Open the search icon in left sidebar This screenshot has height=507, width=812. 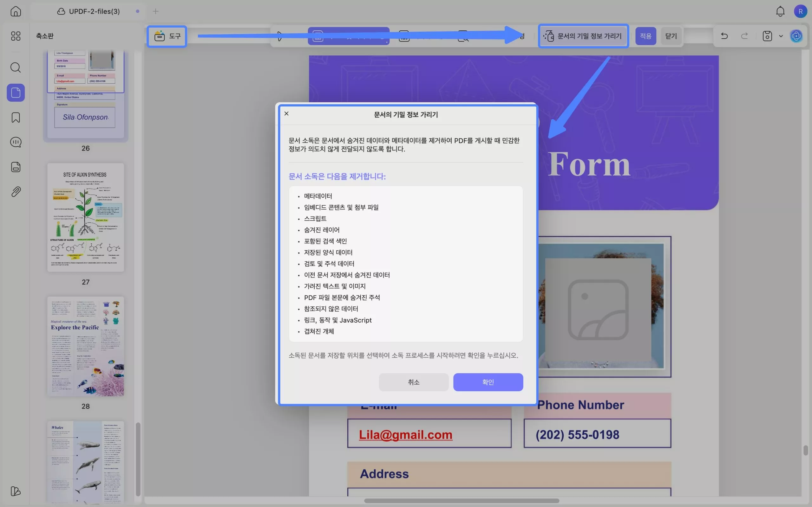[x=16, y=67]
